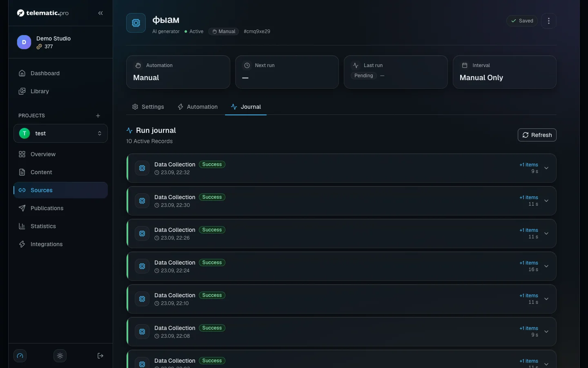Go to Dashboard in the sidebar
Viewport: 588px width, 368px height.
click(60, 73)
